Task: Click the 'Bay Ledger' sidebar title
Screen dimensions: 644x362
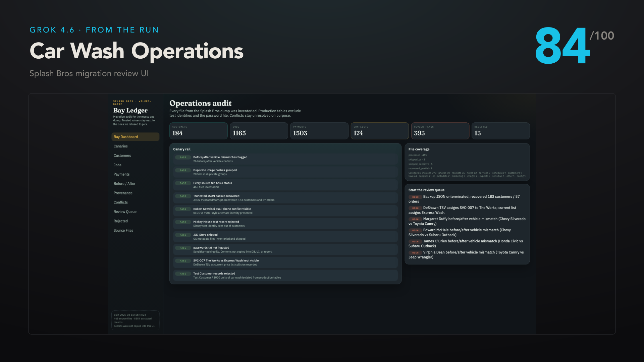Action: 130,110
